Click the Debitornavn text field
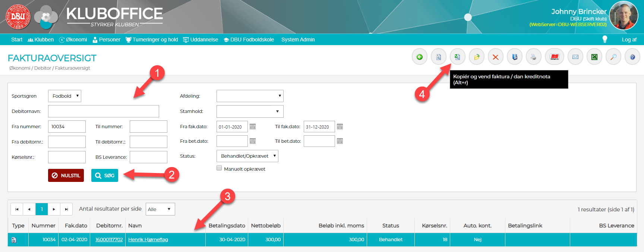Screen dimensions: 644x252 tap(103, 111)
